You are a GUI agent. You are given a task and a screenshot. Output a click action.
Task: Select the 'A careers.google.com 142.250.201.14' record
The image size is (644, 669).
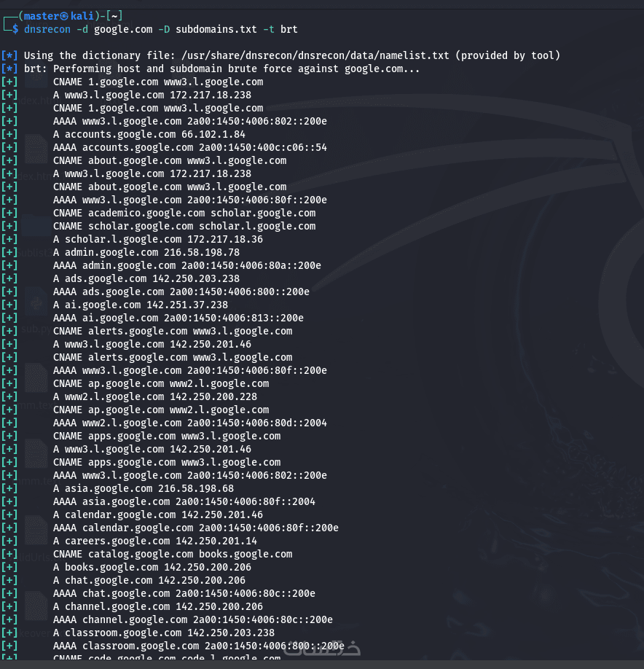point(155,541)
